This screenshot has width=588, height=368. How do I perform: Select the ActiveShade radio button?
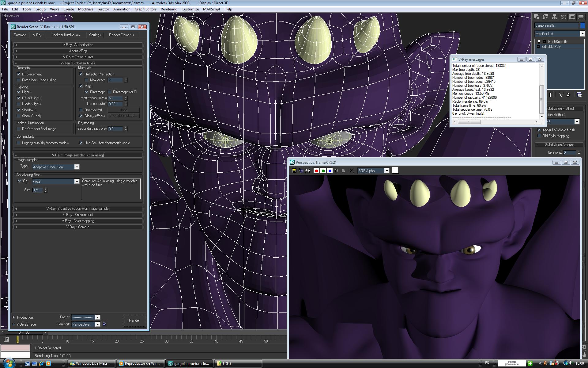pos(14,324)
